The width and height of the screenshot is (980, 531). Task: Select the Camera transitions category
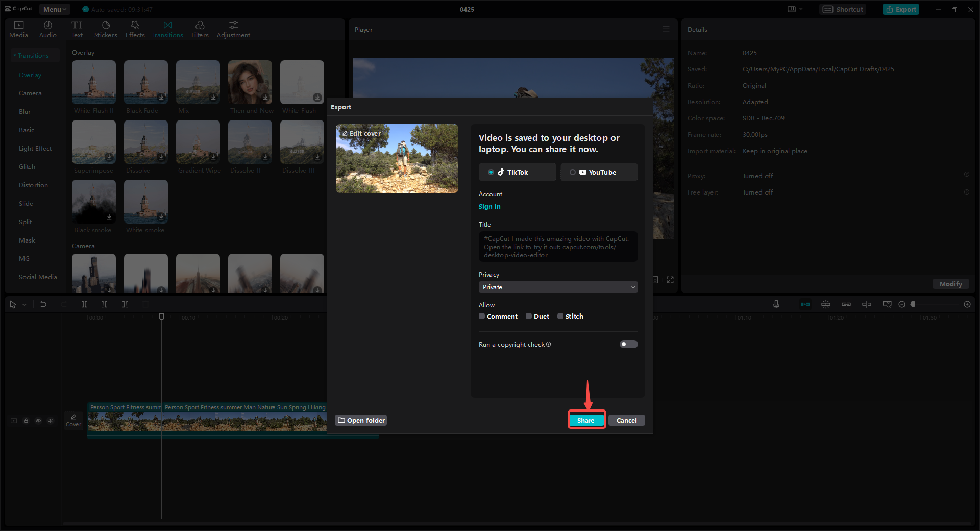coord(30,93)
